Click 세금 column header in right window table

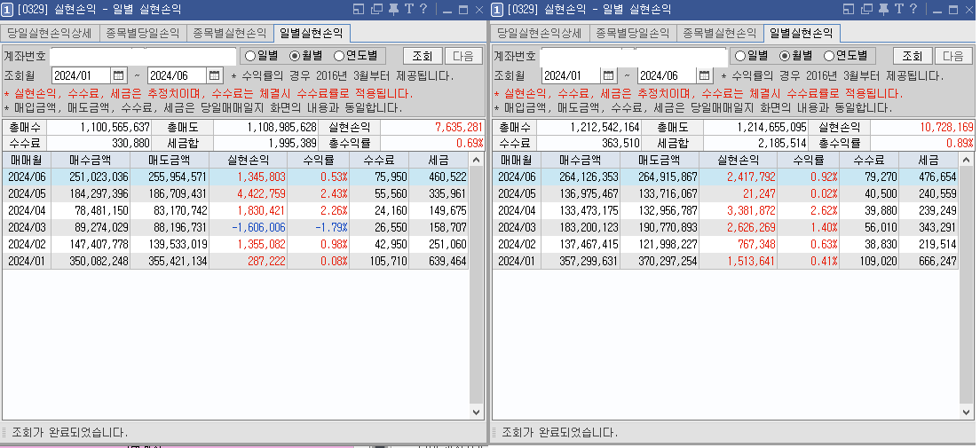pos(929,161)
